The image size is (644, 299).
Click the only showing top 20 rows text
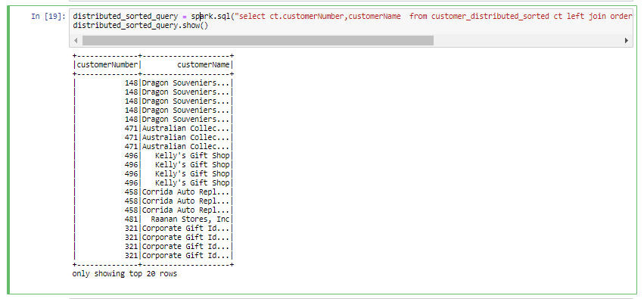pyautogui.click(x=124, y=273)
